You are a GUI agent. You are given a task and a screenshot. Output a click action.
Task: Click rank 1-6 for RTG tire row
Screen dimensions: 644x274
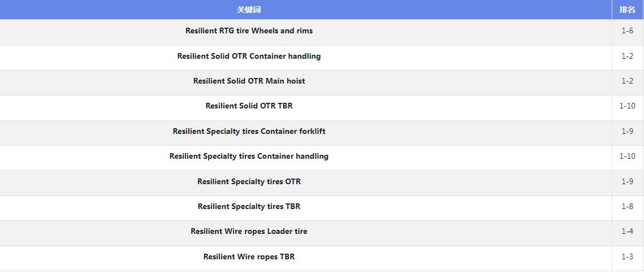tap(627, 31)
